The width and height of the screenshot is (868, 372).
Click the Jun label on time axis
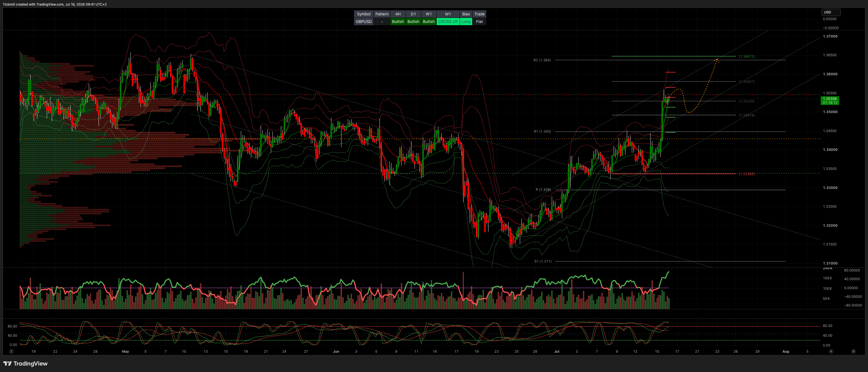coord(336,352)
